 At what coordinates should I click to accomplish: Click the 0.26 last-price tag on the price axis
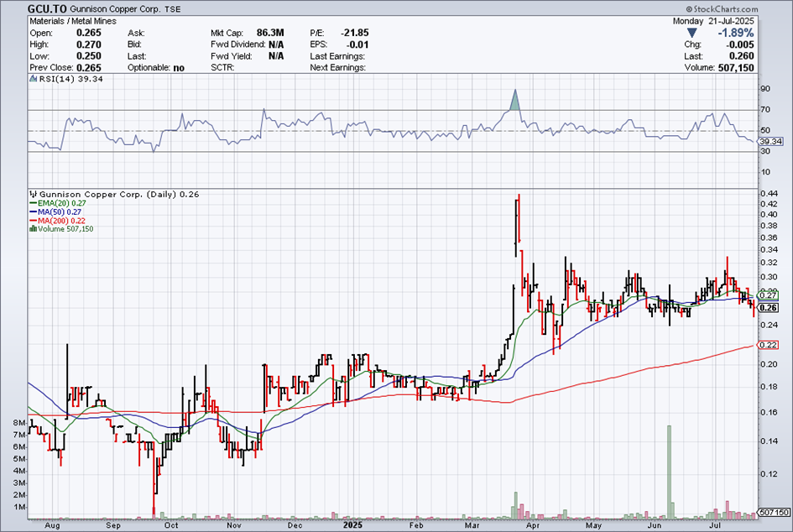[x=768, y=308]
